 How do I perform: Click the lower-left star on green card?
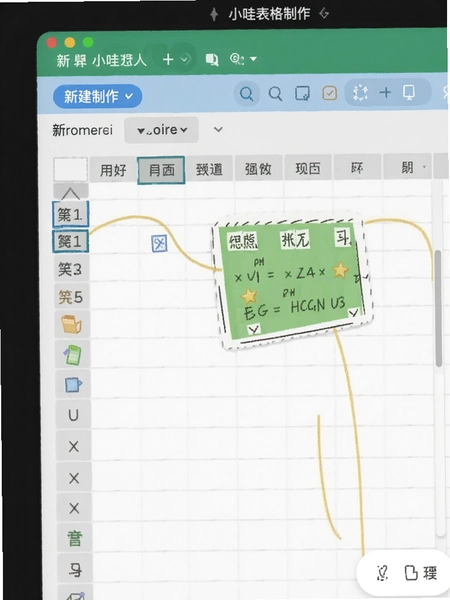click(249, 296)
